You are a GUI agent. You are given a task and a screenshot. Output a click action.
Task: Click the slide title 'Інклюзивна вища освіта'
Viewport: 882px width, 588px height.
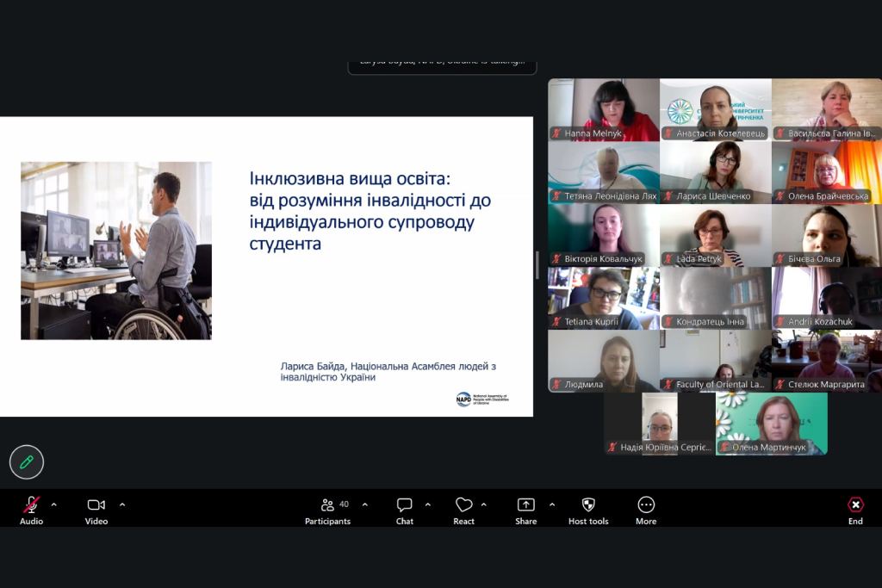pyautogui.click(x=350, y=179)
